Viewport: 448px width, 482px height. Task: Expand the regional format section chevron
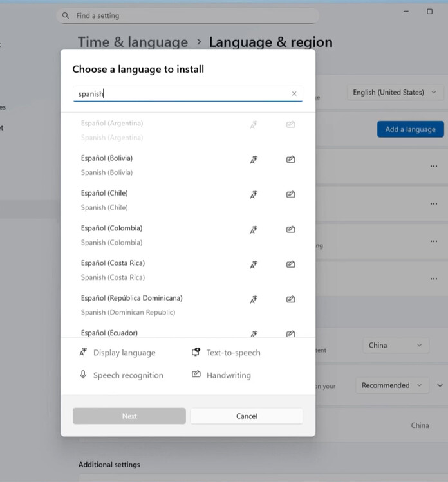pos(440,385)
